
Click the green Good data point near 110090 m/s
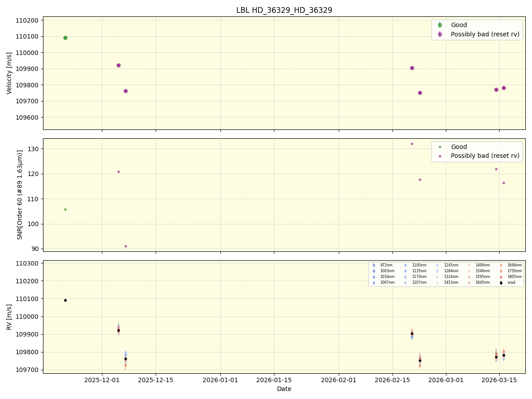click(65, 38)
